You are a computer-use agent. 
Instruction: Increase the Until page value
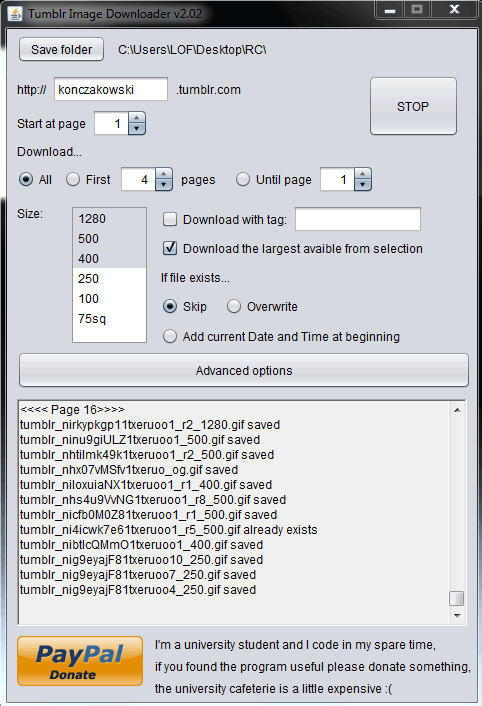coord(363,174)
